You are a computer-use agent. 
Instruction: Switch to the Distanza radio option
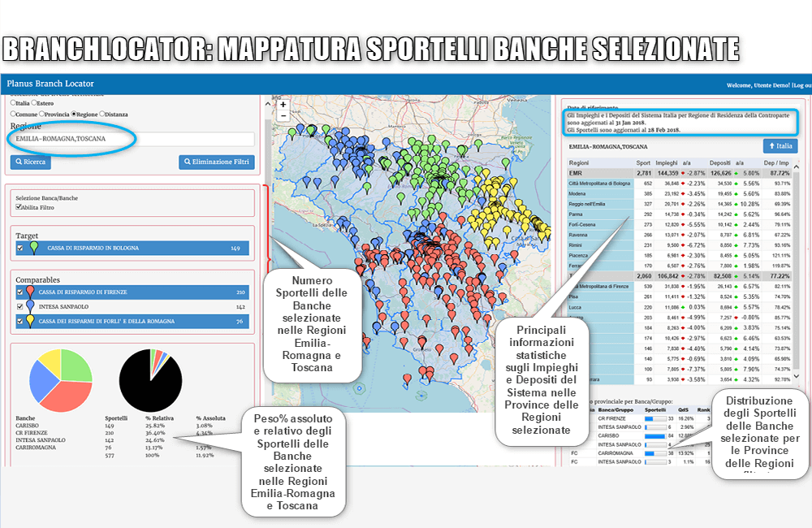[102, 114]
